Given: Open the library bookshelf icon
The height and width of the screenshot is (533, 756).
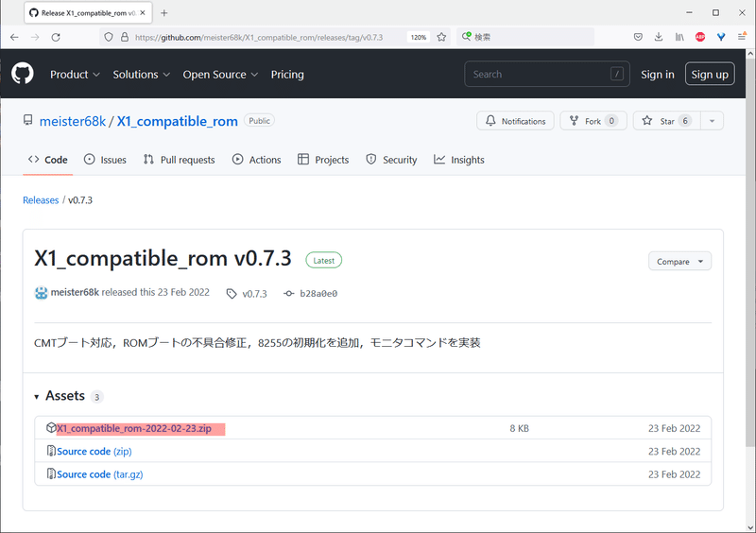Looking at the screenshot, I should pyautogui.click(x=679, y=37).
